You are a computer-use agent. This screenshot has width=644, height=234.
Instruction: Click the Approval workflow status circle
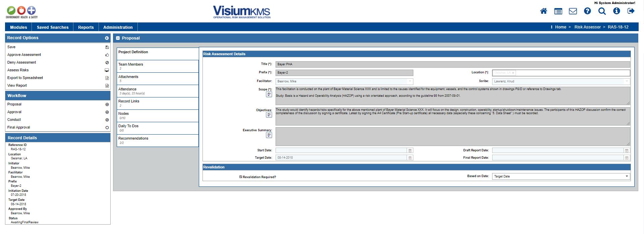(107, 112)
